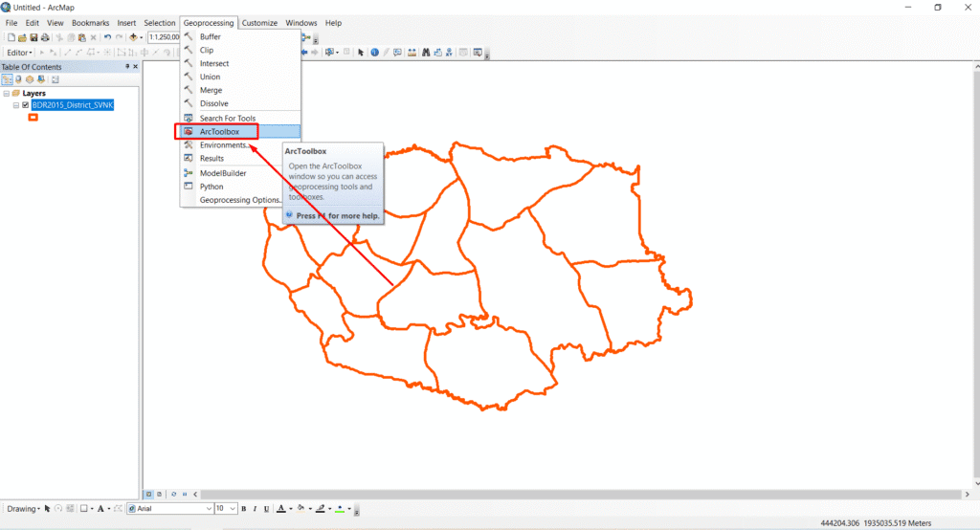Open the Add Data dropdown arrow
The height and width of the screenshot is (530, 980).
(142, 37)
